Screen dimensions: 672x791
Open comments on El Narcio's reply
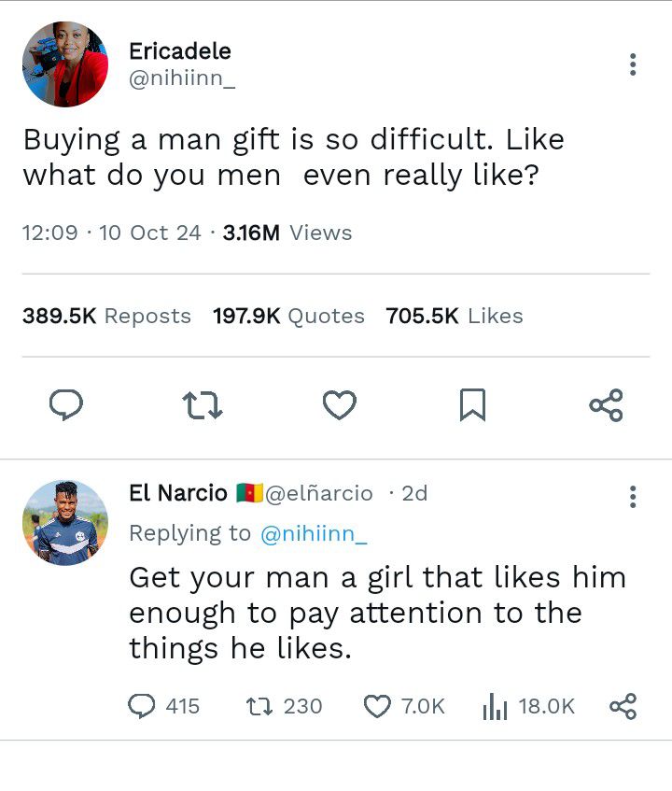pyautogui.click(x=164, y=706)
